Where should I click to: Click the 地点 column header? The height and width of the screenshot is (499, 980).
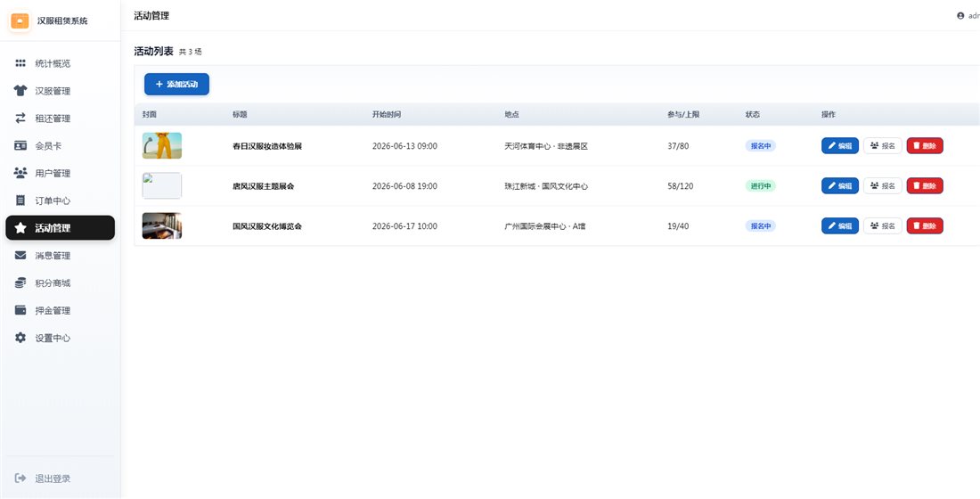(x=512, y=114)
